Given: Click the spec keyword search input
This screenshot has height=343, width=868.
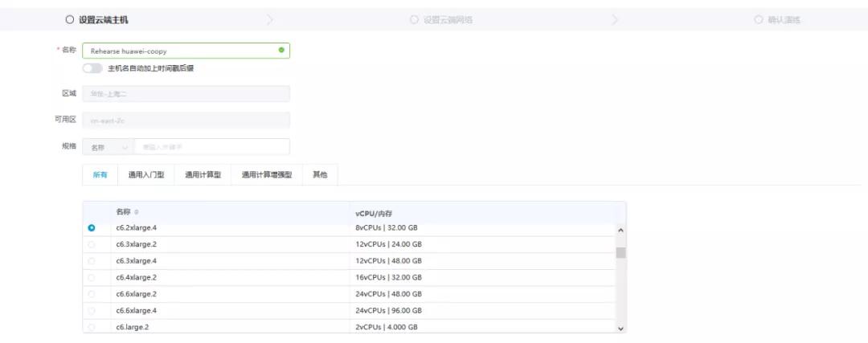Looking at the screenshot, I should click(x=213, y=147).
